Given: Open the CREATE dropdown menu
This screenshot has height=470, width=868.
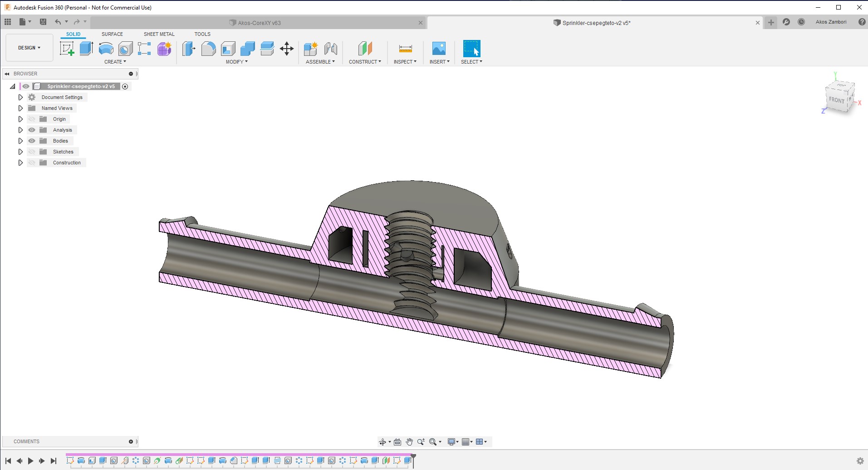Looking at the screenshot, I should (x=115, y=62).
